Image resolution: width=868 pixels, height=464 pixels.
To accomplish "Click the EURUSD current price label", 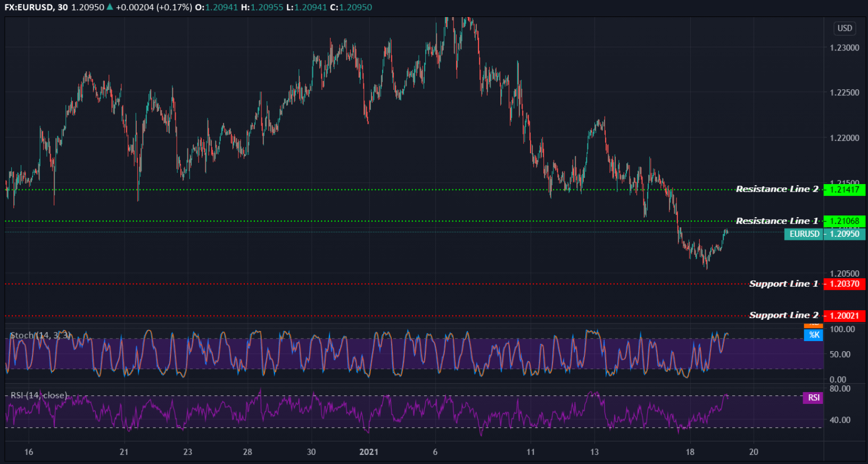I will 804,234.
